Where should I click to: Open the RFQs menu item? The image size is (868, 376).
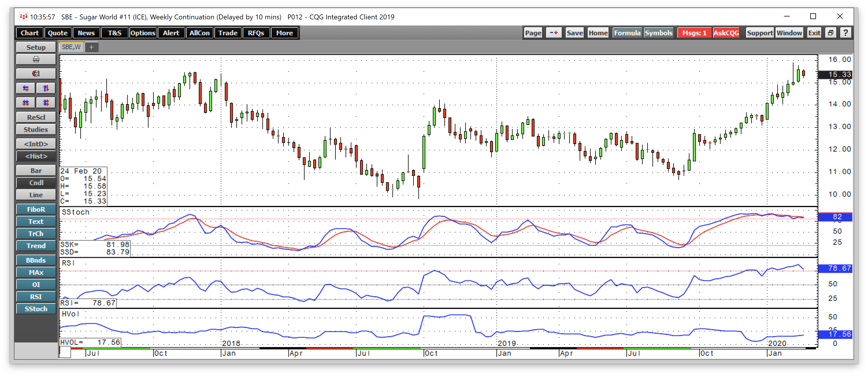point(256,33)
